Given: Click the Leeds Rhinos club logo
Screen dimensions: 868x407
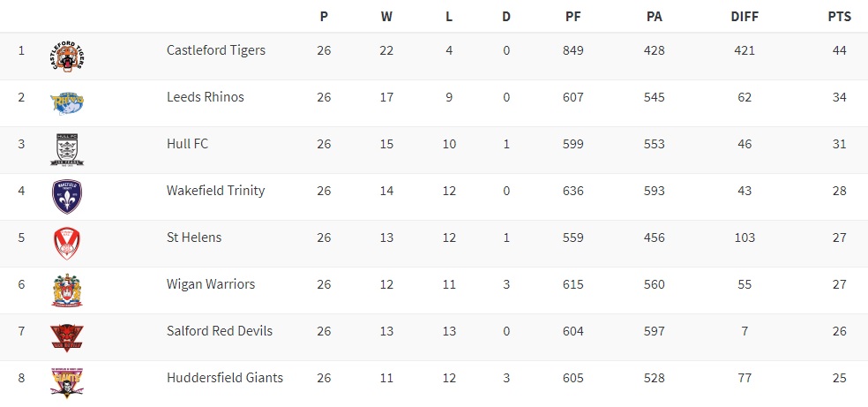Looking at the screenshot, I should click(x=68, y=103).
